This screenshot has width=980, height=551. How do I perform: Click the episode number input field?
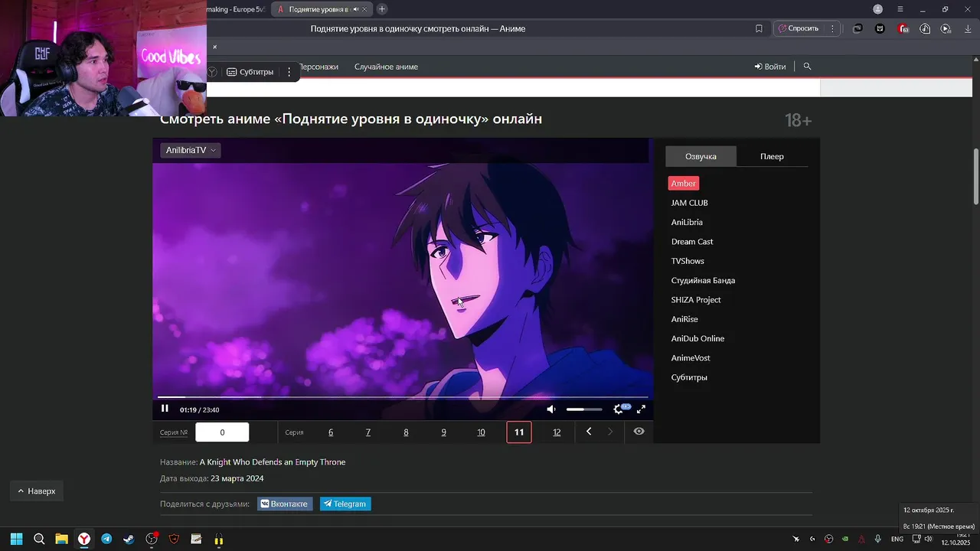pos(222,432)
